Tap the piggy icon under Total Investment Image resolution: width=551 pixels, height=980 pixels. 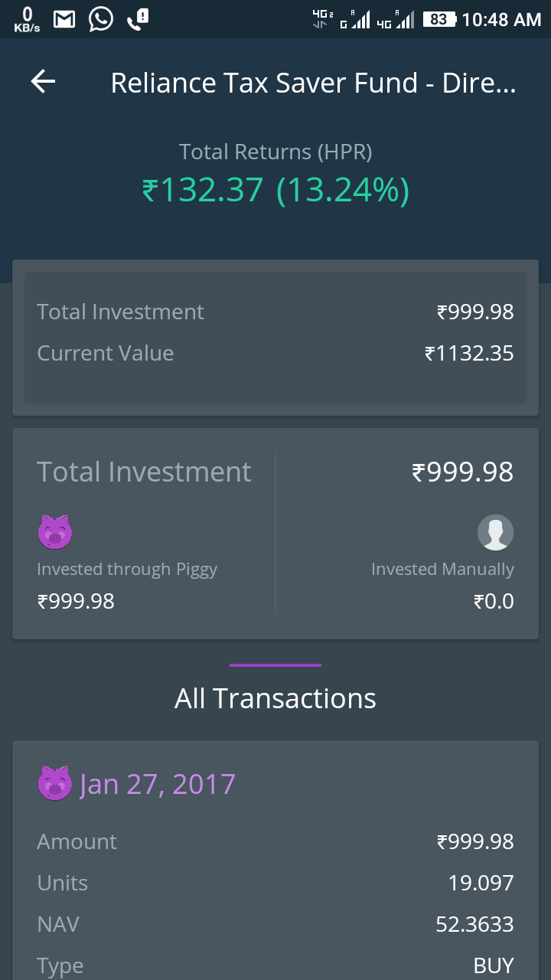[x=55, y=532]
